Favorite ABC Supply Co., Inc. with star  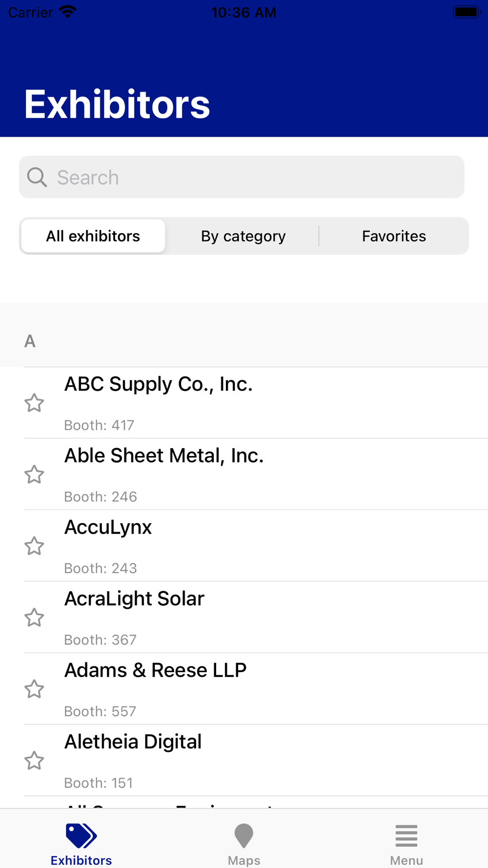[x=34, y=403]
